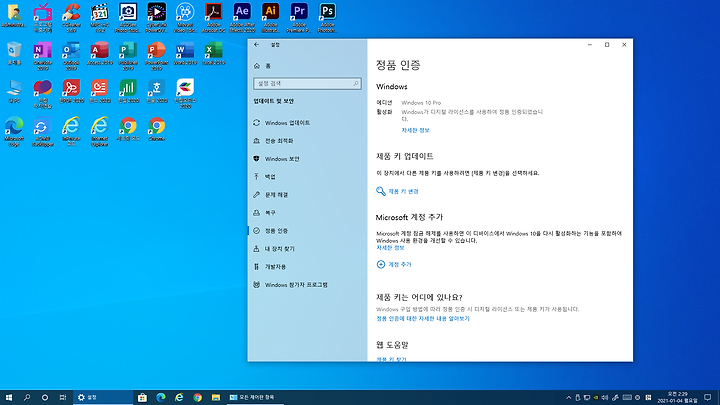This screenshot has height=405, width=720.
Task: Open Adobe Photoshop desktop icon
Action: point(327,18)
